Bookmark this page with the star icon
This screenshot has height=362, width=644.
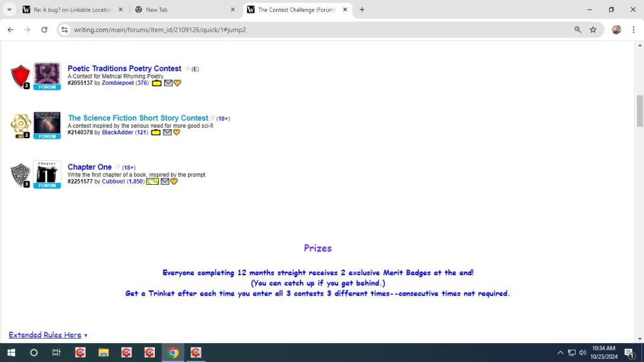(593, 30)
